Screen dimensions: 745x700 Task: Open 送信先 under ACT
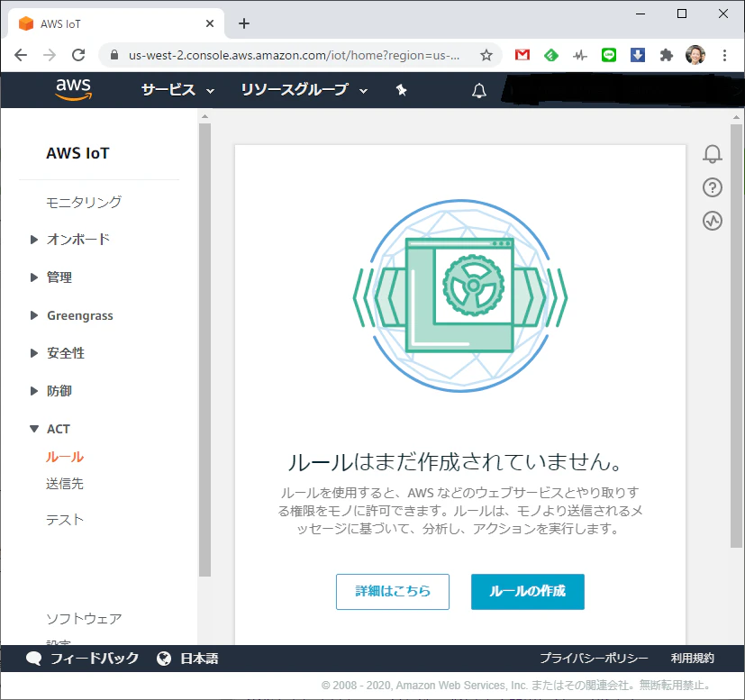pos(65,484)
